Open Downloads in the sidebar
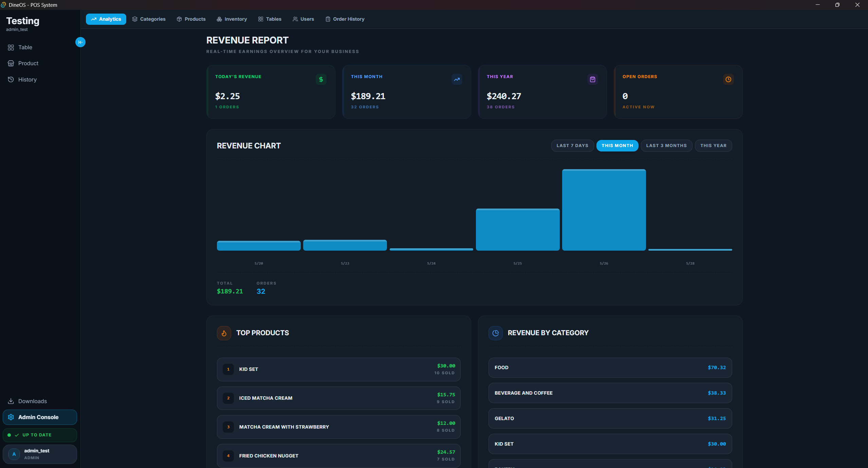The width and height of the screenshot is (868, 468). pyautogui.click(x=40, y=401)
